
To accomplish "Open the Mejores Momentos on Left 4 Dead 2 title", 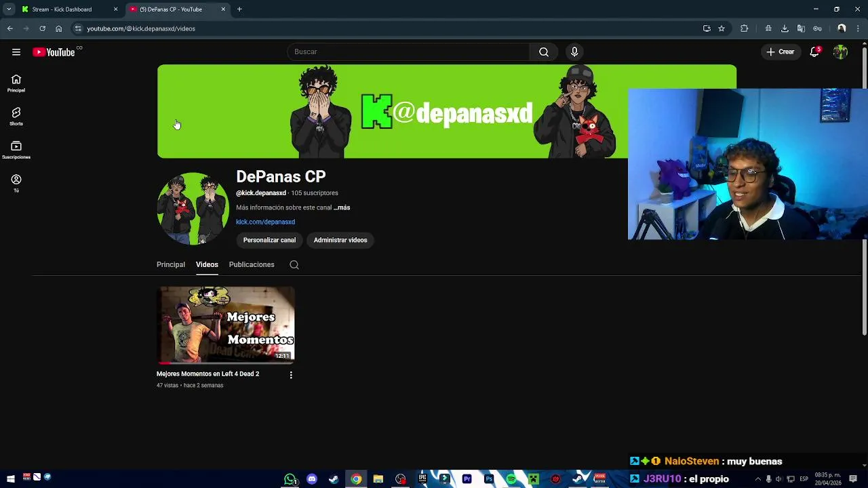I will coord(208,374).
